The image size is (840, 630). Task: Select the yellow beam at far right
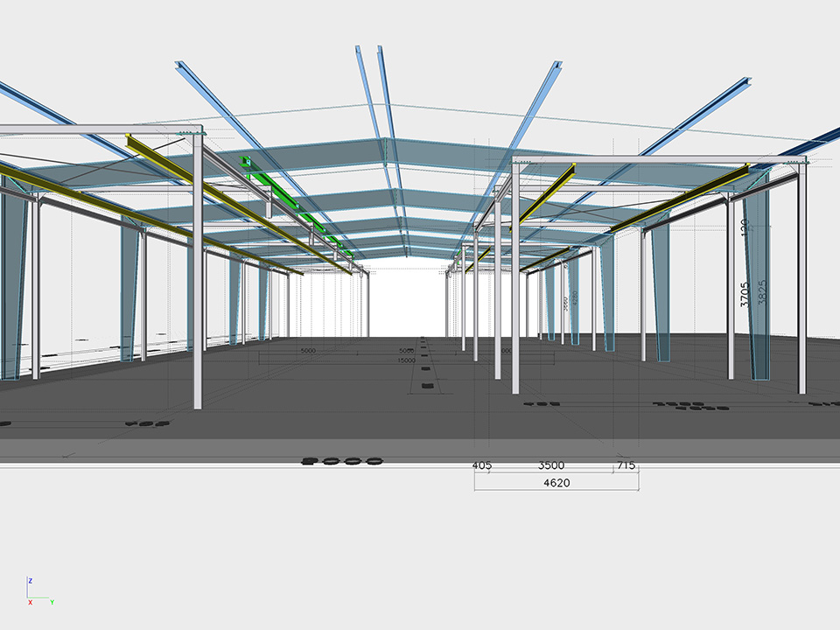pyautogui.click(x=682, y=199)
